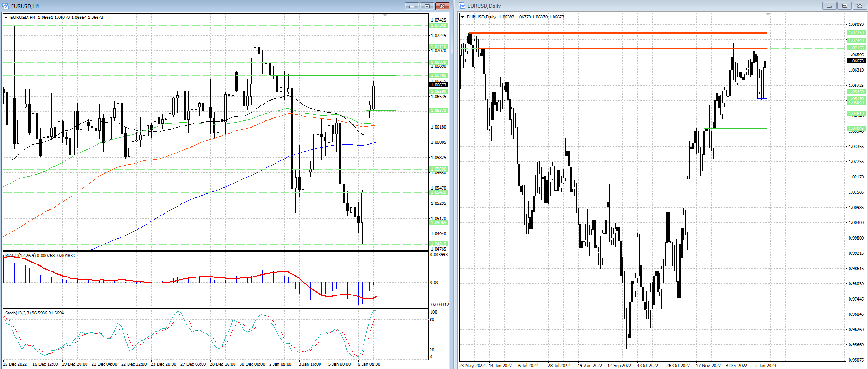Open the H4 chart's one-click trading arrow
868x369 pixels.
coord(6,18)
